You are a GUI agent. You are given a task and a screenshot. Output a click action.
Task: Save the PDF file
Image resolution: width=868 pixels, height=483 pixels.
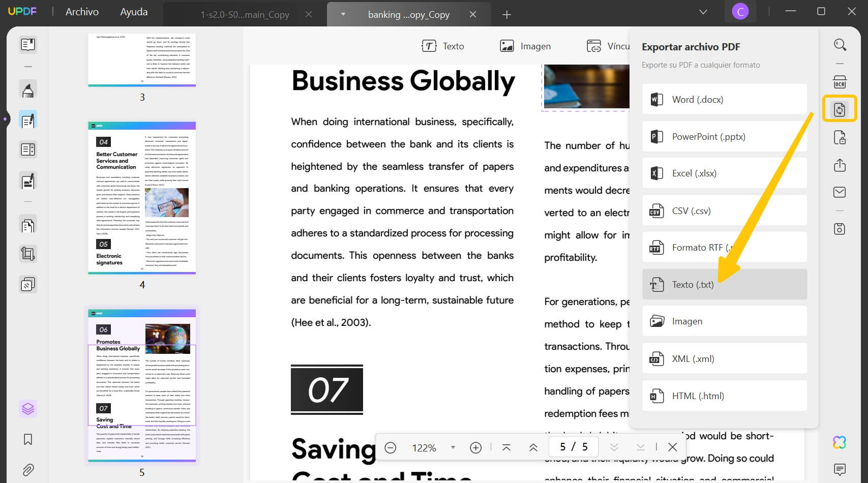tap(840, 229)
